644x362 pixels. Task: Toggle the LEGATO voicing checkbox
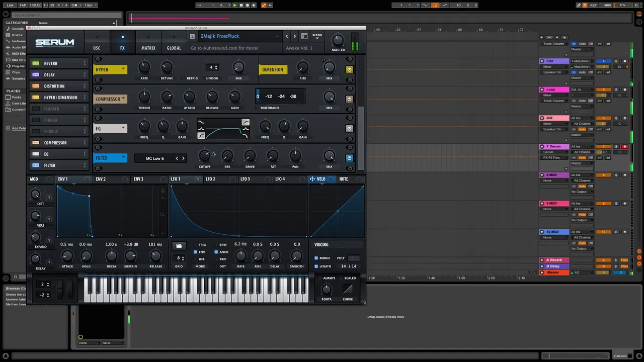click(x=316, y=266)
